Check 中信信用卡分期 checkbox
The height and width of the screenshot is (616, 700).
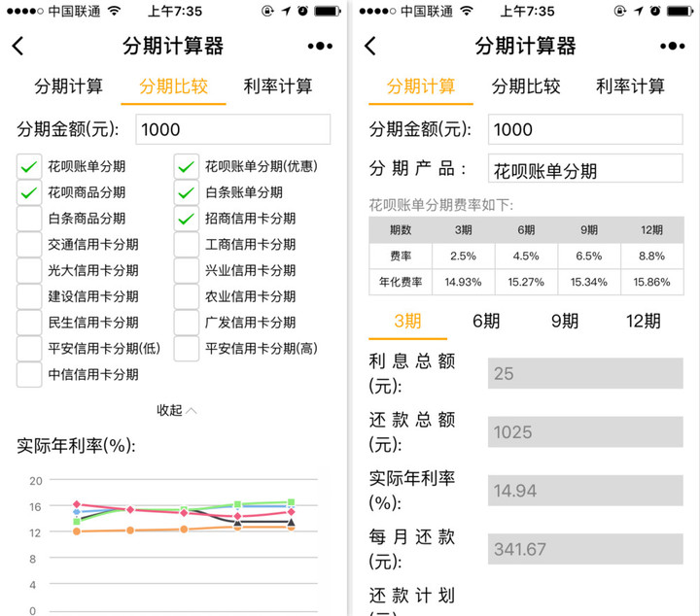(x=29, y=374)
